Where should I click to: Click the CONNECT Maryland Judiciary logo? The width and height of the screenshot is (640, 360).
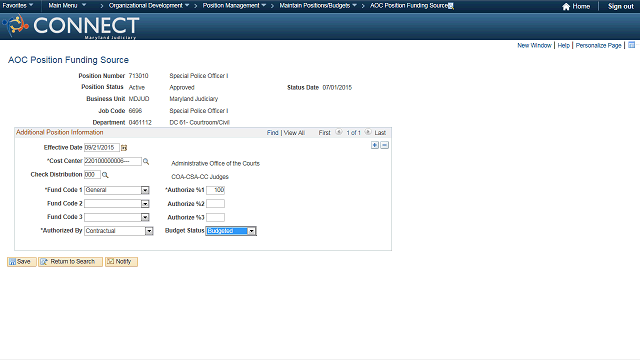[x=71, y=27]
